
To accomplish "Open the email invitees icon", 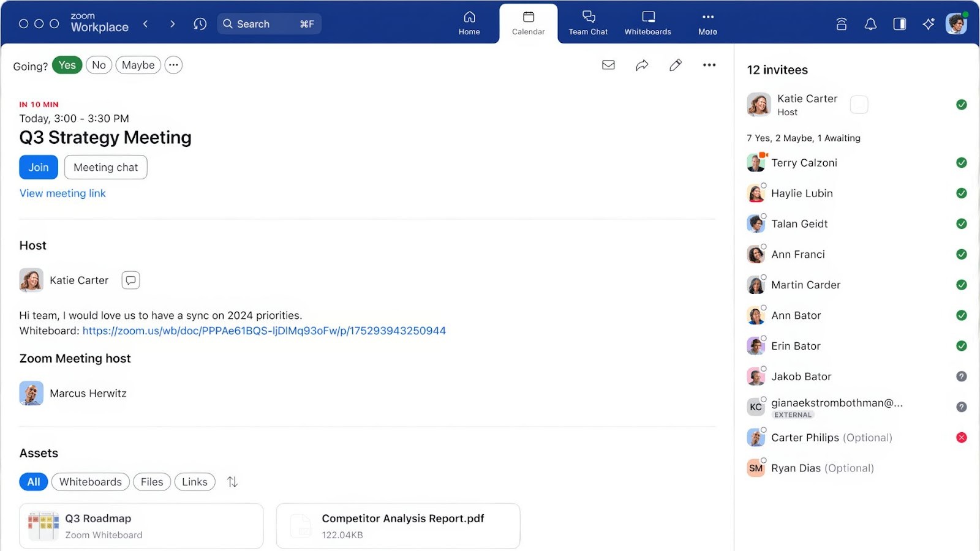I will (608, 65).
